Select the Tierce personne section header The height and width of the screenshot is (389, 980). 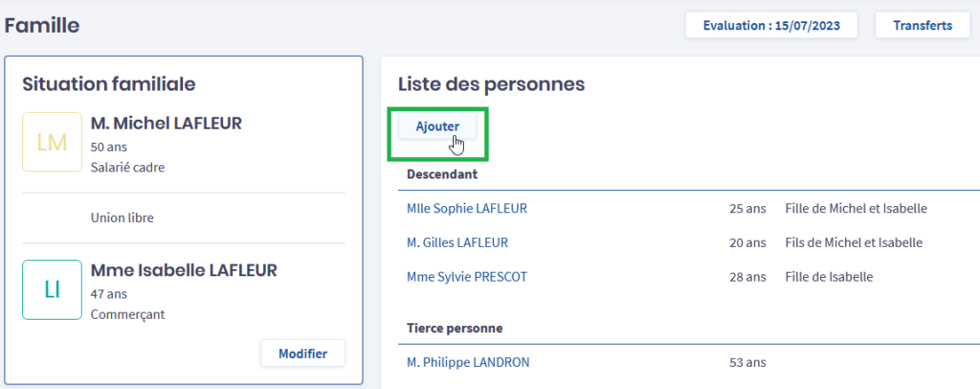tap(455, 328)
